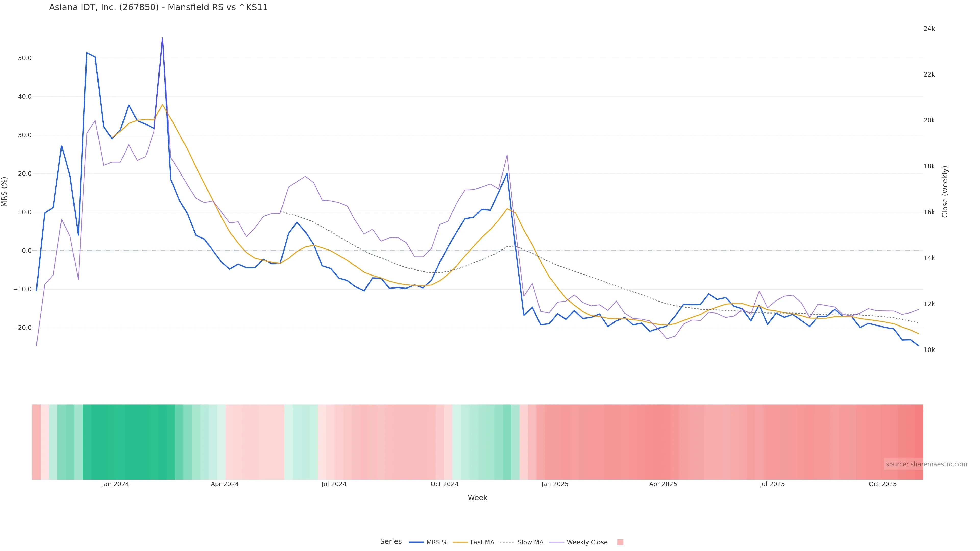Click pink swatch at legend end
Viewport: 980px width, 551px height.
(620, 542)
